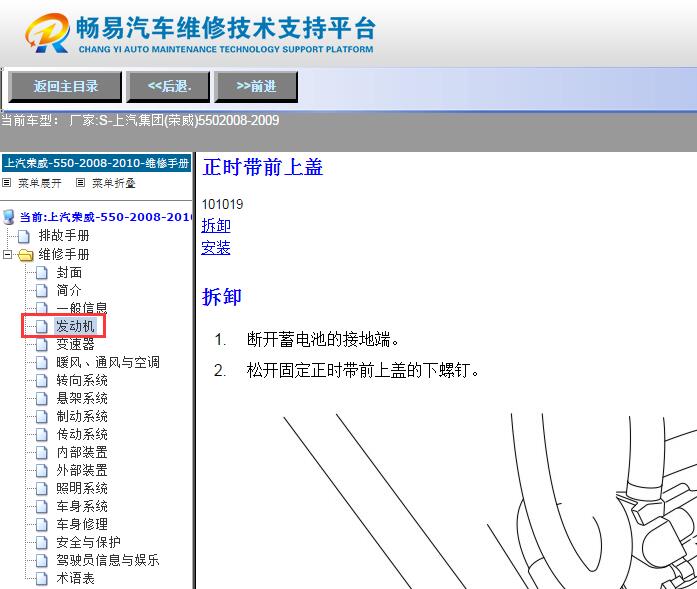This screenshot has width=697, height=589.
Task: Open the 车身系统 tree item
Action: [82, 506]
